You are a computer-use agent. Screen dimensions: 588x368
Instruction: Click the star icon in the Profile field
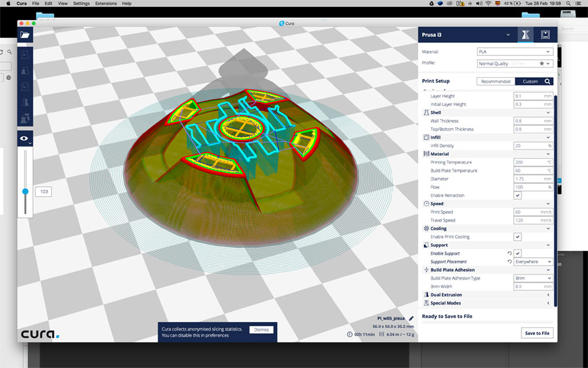541,64
